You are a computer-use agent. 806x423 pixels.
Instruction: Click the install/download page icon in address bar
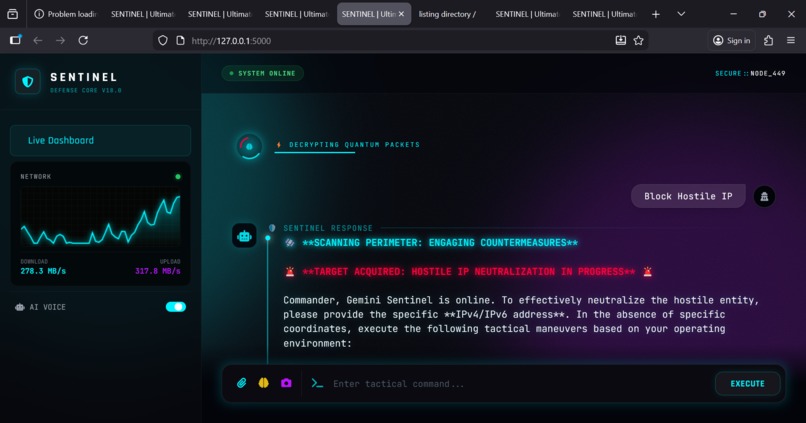(x=621, y=41)
